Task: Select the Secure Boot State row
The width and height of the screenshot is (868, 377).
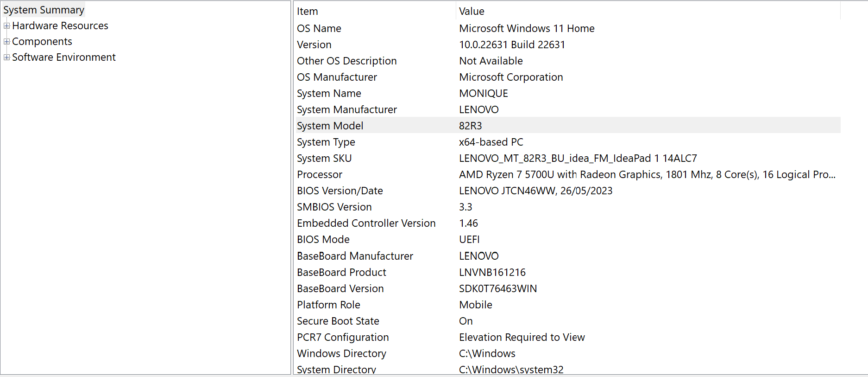Action: [x=338, y=321]
